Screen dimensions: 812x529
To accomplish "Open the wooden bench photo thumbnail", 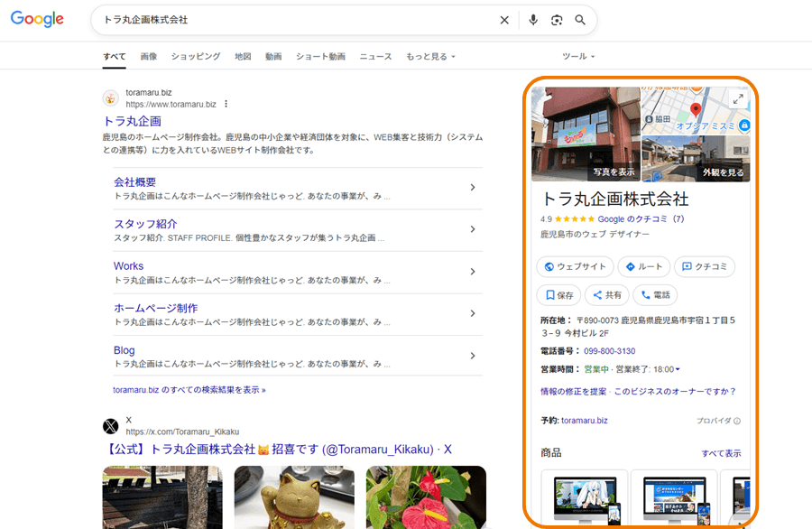I will coord(162,497).
